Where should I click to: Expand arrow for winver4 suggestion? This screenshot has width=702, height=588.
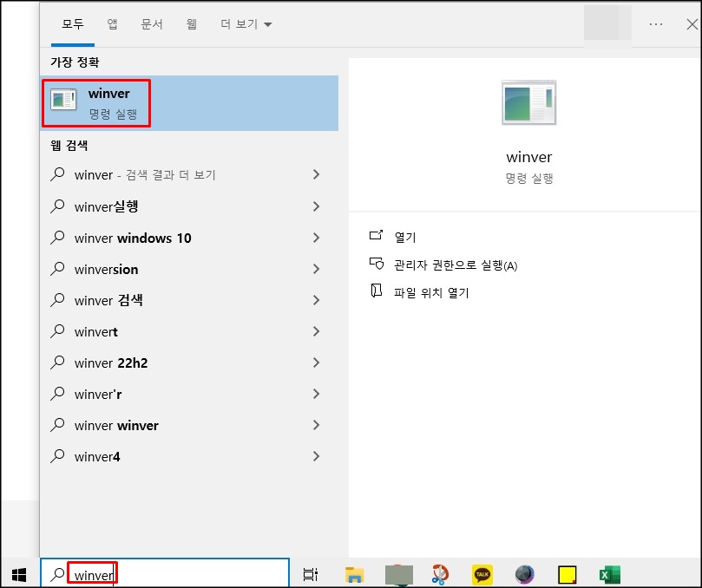tap(317, 456)
